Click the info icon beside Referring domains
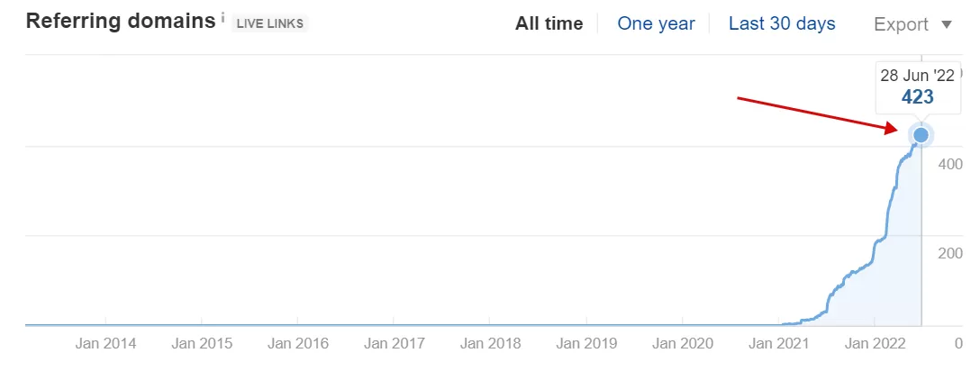The image size is (980, 371). click(223, 18)
